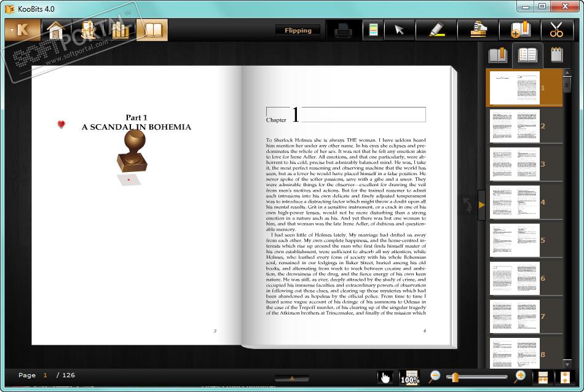
Task: Open page thumbnail 3
Action: [x=515, y=164]
